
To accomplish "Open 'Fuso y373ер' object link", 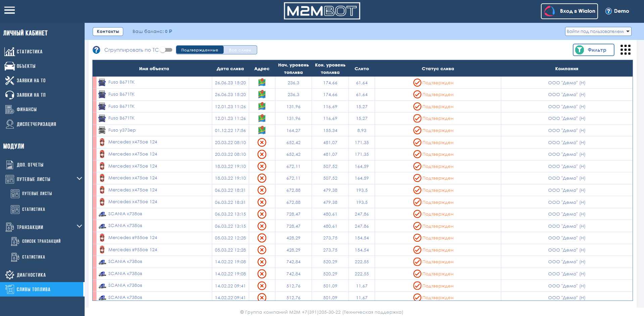I will (122, 130).
